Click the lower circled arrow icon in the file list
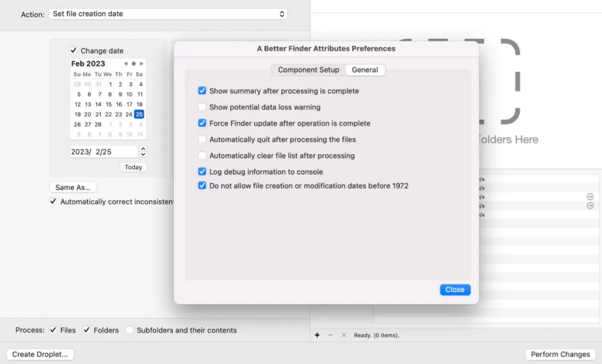The height and width of the screenshot is (364, 602). click(590, 206)
